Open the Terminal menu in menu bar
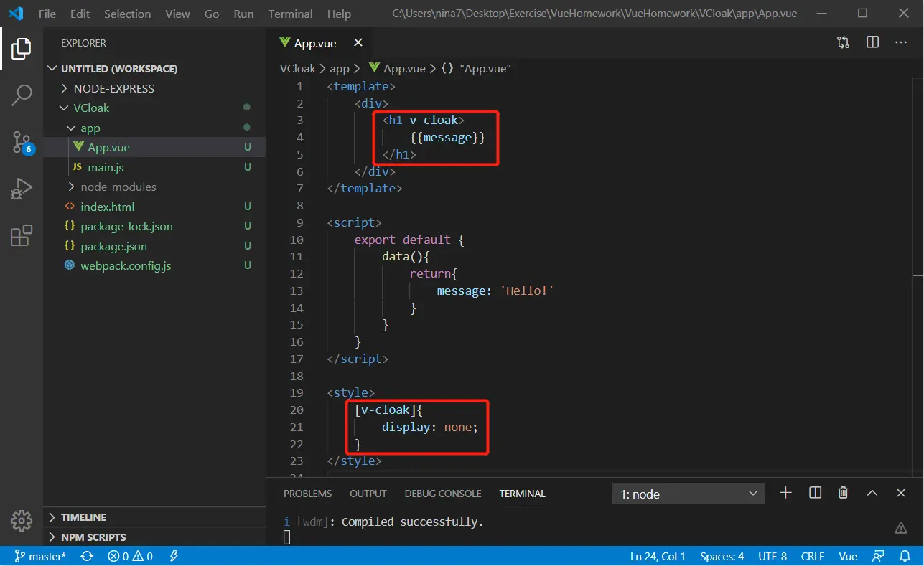 (290, 14)
